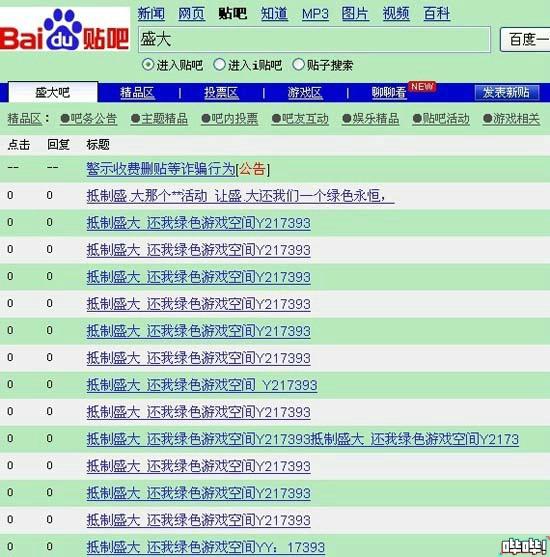Open the post with spaced title ' Y217393'
Image resolution: width=550 pixels, height=557 pixels.
point(202,385)
